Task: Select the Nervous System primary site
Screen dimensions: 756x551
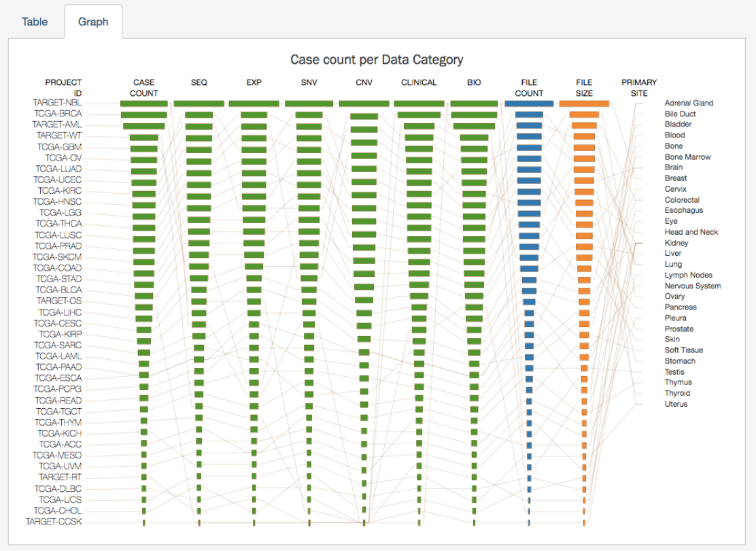Action: point(693,286)
